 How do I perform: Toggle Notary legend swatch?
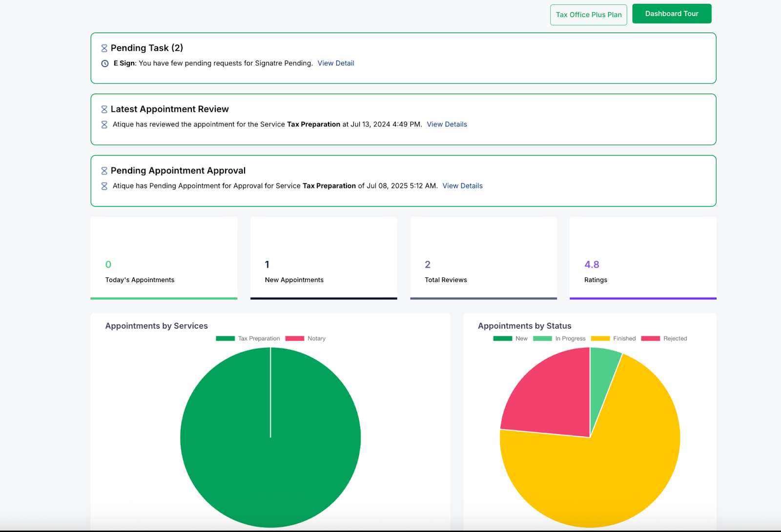click(295, 338)
